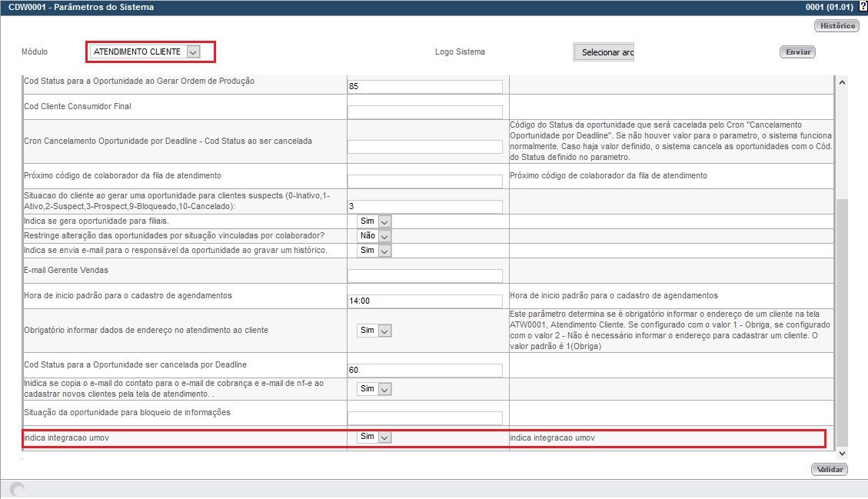Open the Módulo dropdown showing ATENDIMENTO CLIENTE

[194, 52]
